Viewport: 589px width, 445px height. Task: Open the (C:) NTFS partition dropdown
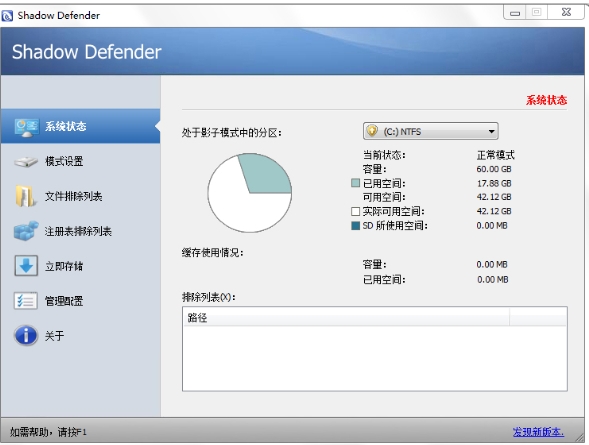coord(430,131)
